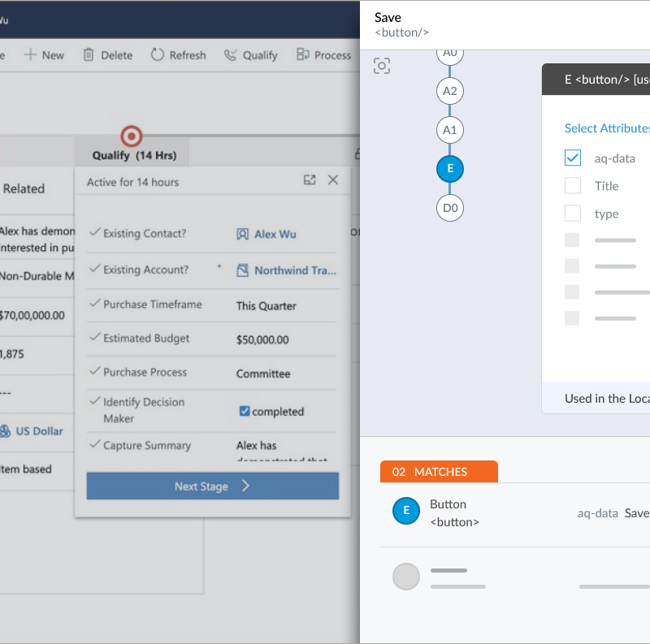Screen dimensions: 650x644
Task: Click the Delete trash icon
Action: point(89,55)
